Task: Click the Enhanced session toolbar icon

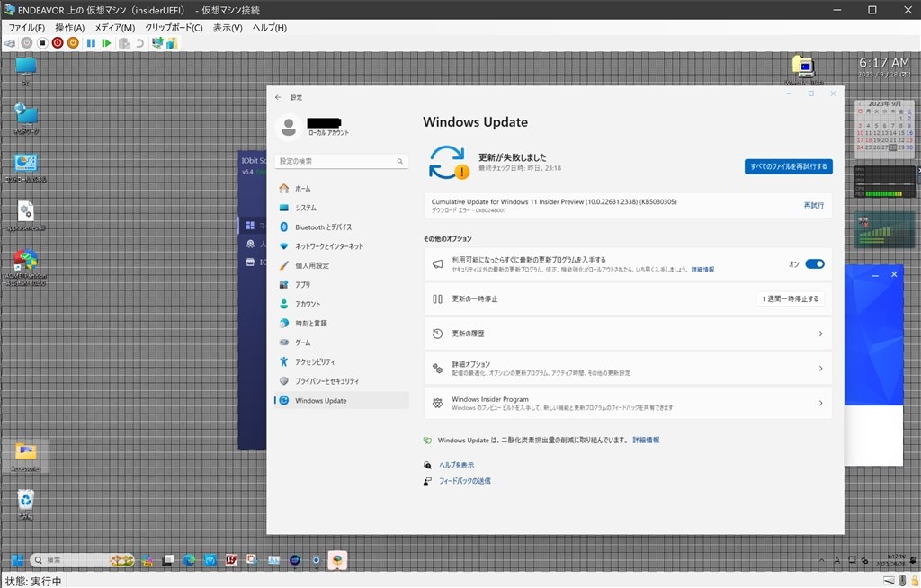Action: pyautogui.click(x=156, y=43)
